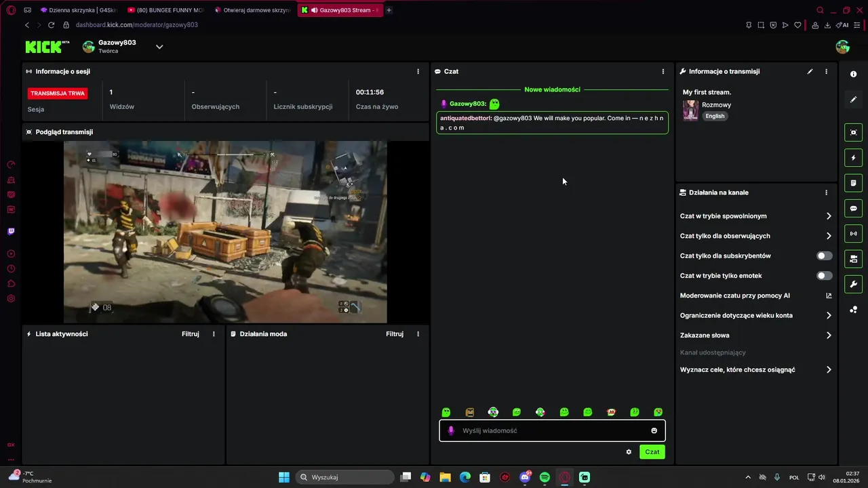Screen dimensions: 868x488
Task: Click the three-dots layout icon in sidebar
Action: (853, 310)
